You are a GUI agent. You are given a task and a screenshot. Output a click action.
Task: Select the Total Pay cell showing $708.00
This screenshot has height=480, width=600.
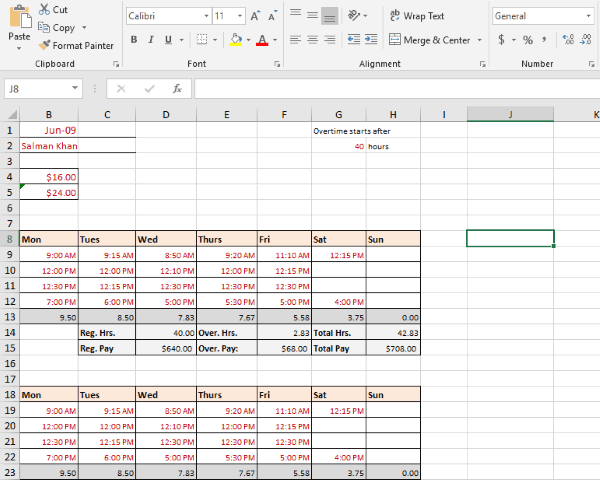(x=393, y=349)
